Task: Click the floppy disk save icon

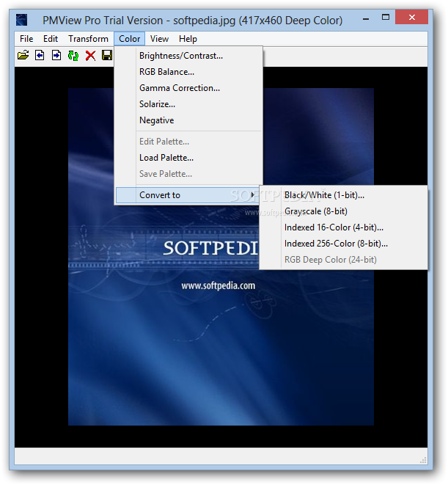Action: click(106, 56)
